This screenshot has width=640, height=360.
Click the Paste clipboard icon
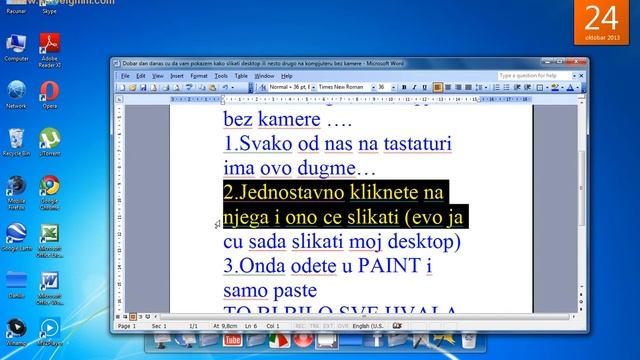pyautogui.click(x=212, y=87)
